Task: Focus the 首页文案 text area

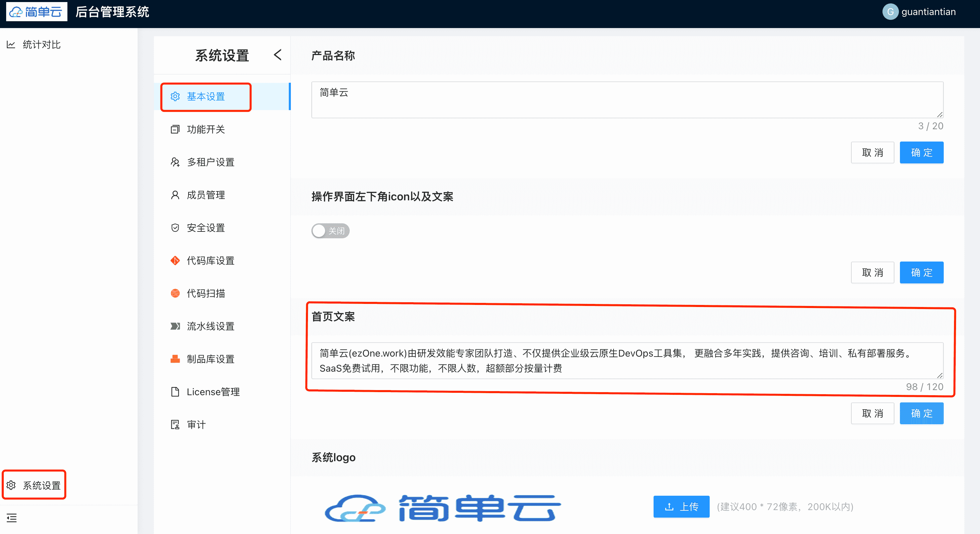Action: click(x=627, y=360)
